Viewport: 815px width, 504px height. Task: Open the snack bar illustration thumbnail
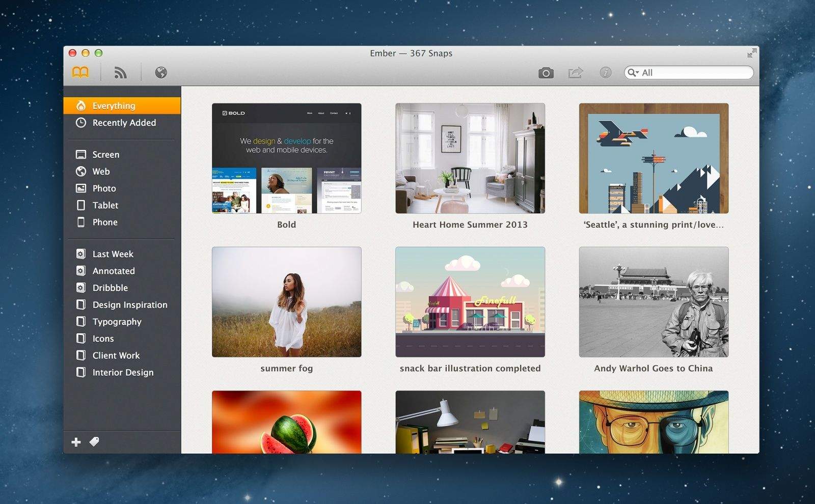[470, 302]
